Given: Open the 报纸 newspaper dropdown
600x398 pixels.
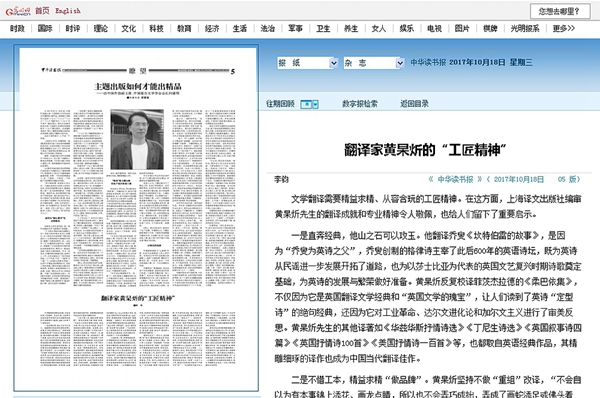Looking at the screenshot, I should coord(307,63).
